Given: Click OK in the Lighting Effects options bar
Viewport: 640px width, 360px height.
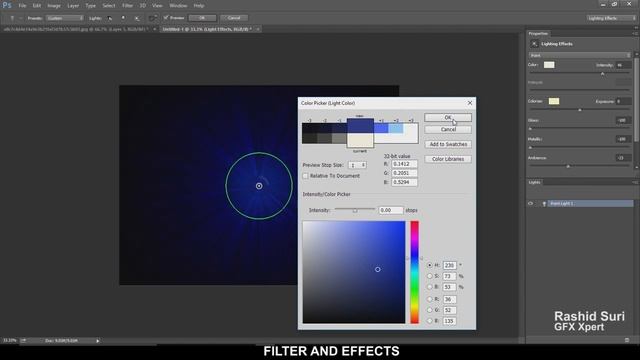Looking at the screenshot, I should 202,18.
